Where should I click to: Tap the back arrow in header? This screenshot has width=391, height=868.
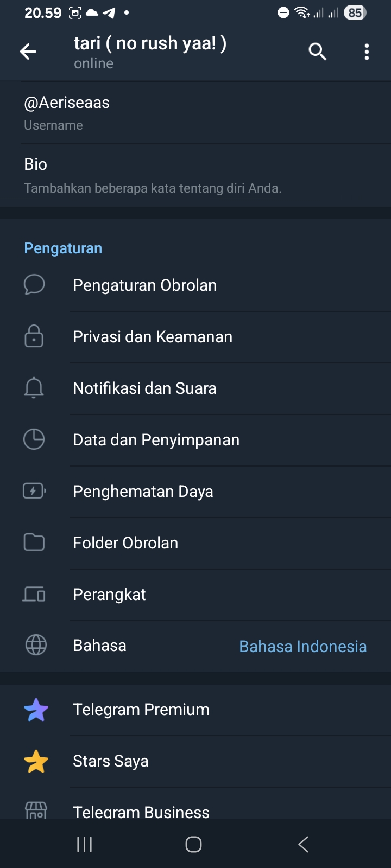pos(28,52)
